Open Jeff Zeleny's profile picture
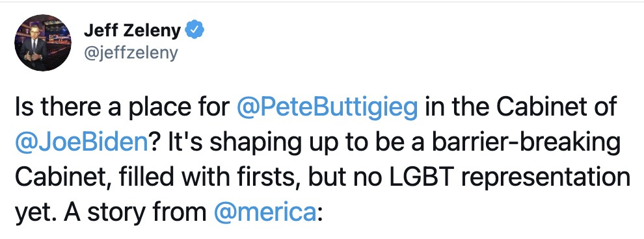 [43, 43]
